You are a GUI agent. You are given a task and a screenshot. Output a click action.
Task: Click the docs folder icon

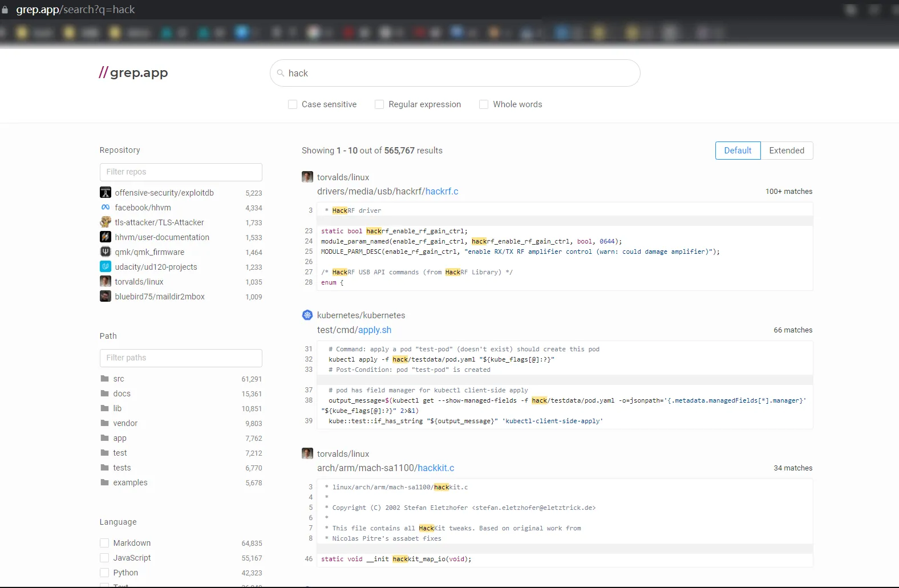pos(104,394)
